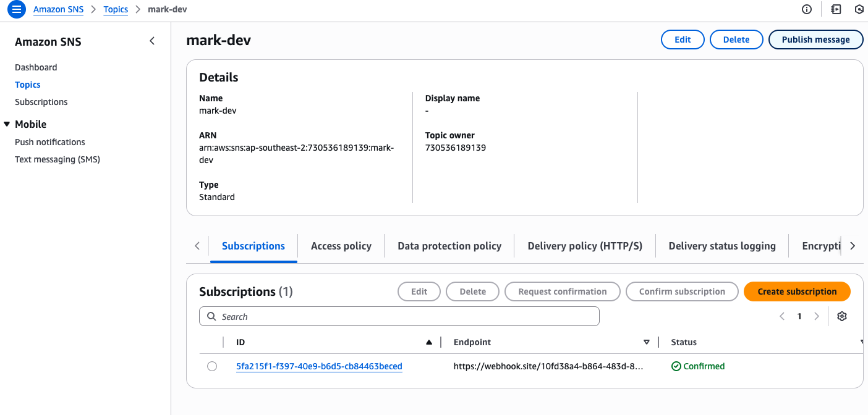Click the Publish message button
Screen dimensions: 868x415
click(815, 40)
